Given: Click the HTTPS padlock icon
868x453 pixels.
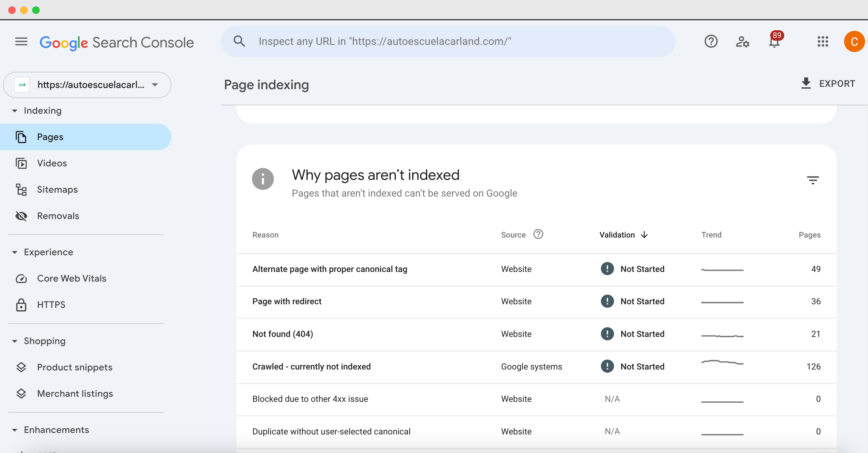Looking at the screenshot, I should pyautogui.click(x=21, y=305).
